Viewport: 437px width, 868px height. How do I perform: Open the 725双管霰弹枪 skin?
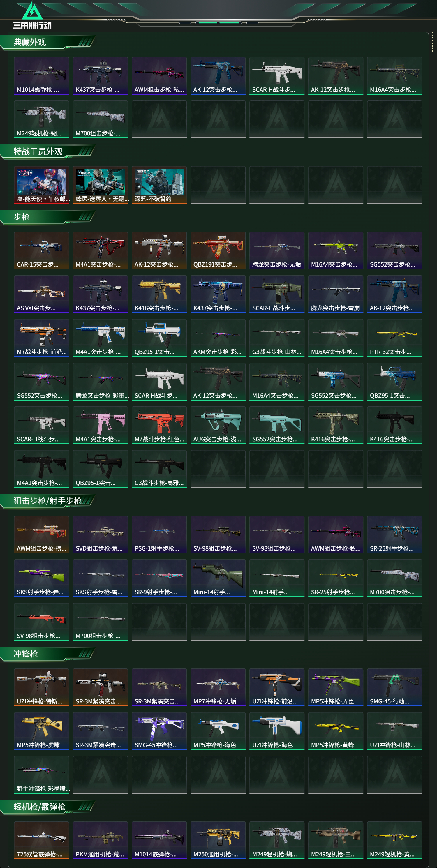tap(41, 840)
